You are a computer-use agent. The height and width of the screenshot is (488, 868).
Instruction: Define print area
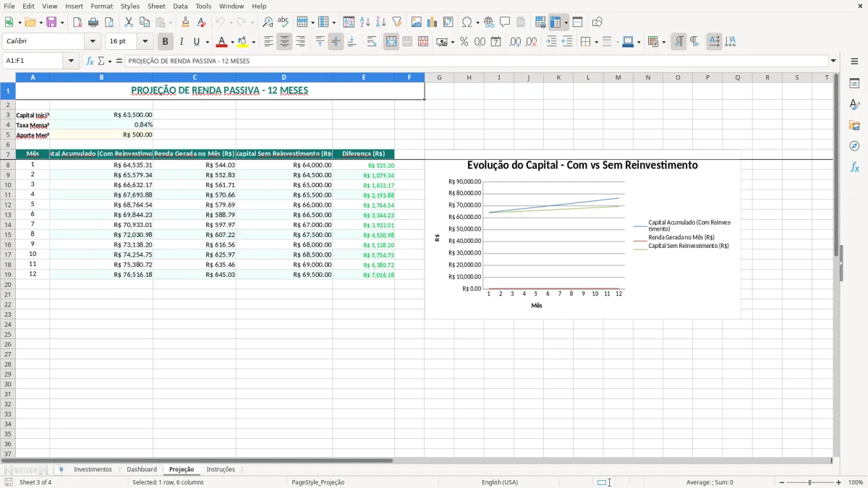point(540,22)
